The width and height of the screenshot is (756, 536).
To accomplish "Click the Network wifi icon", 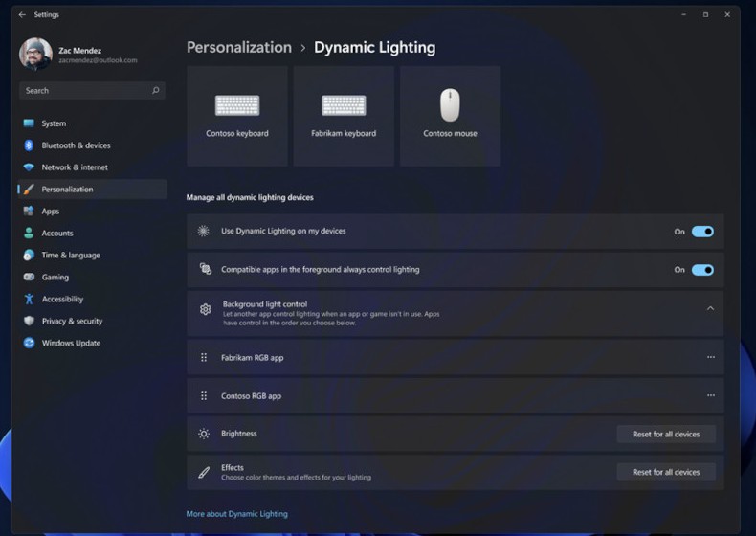I will coord(29,167).
